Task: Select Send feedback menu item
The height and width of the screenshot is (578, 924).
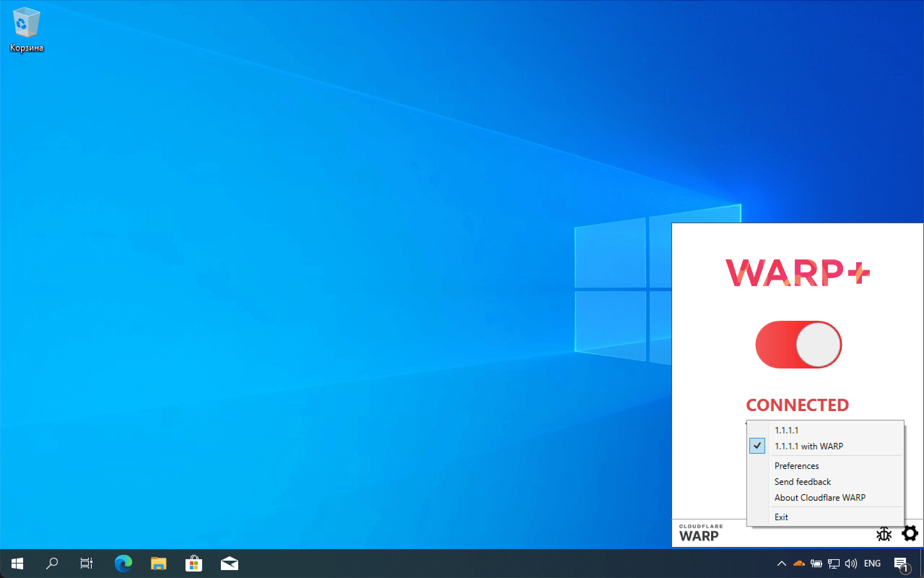Action: [x=825, y=482]
